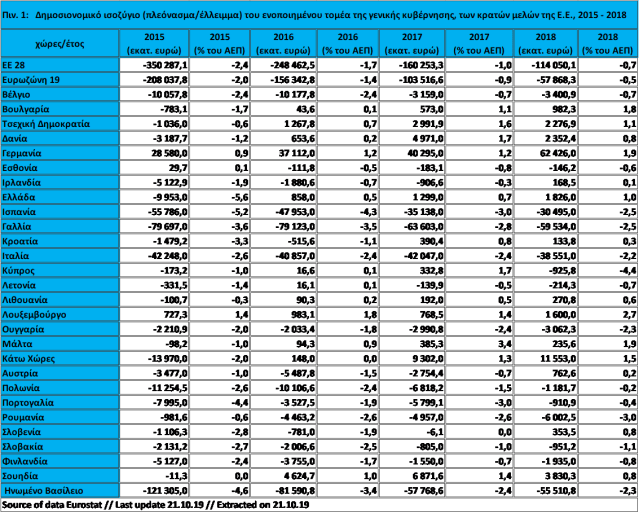Click the 2017 (εκατ. ευρώ) column header
The width and height of the screenshot is (639, 513).
(414, 43)
